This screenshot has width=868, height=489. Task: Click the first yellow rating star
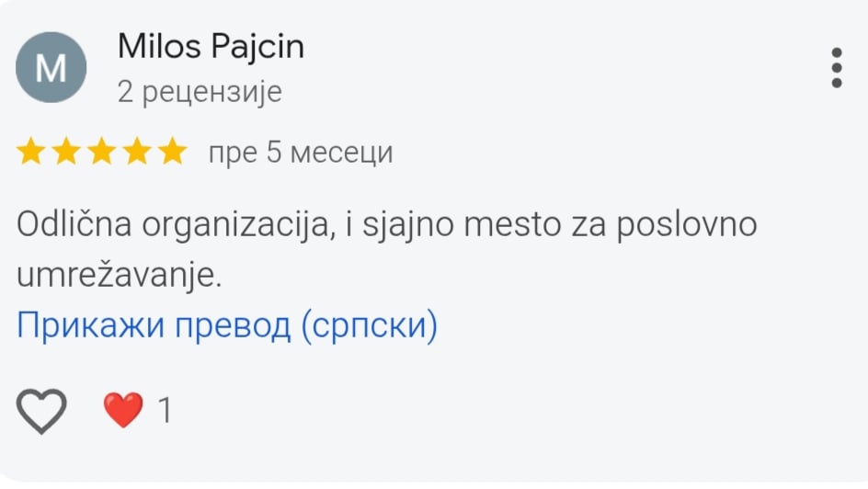(x=31, y=152)
